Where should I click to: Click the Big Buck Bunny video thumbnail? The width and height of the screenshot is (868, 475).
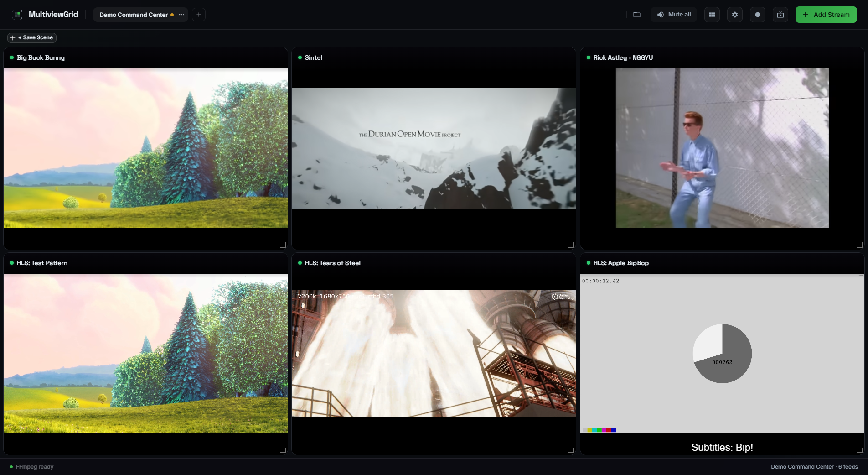click(x=145, y=148)
